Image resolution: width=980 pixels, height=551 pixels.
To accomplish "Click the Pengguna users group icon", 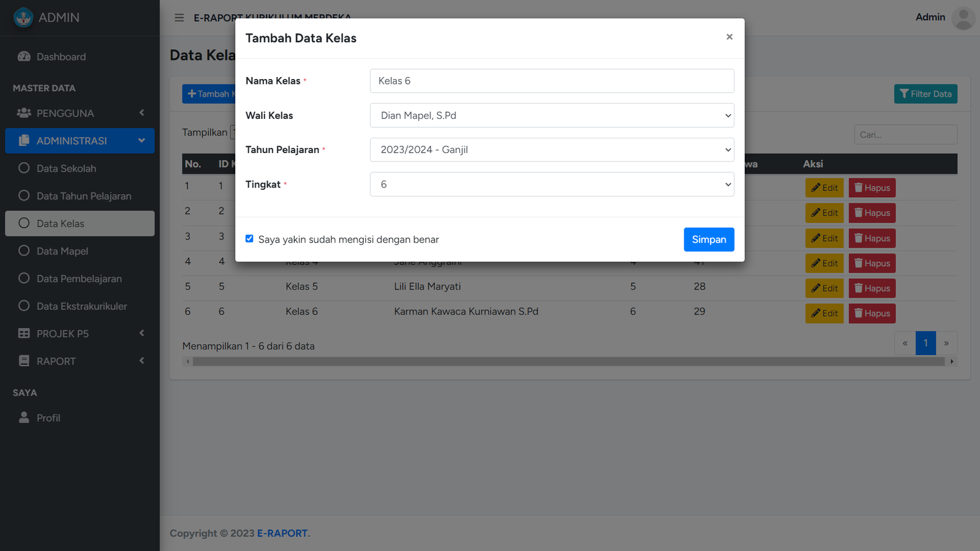I will 24,113.
